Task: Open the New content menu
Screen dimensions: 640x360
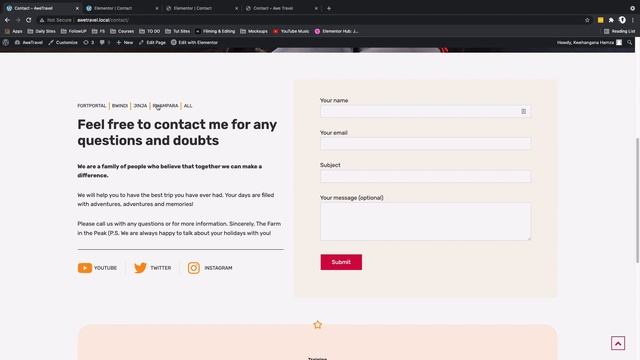Action: pos(124,42)
